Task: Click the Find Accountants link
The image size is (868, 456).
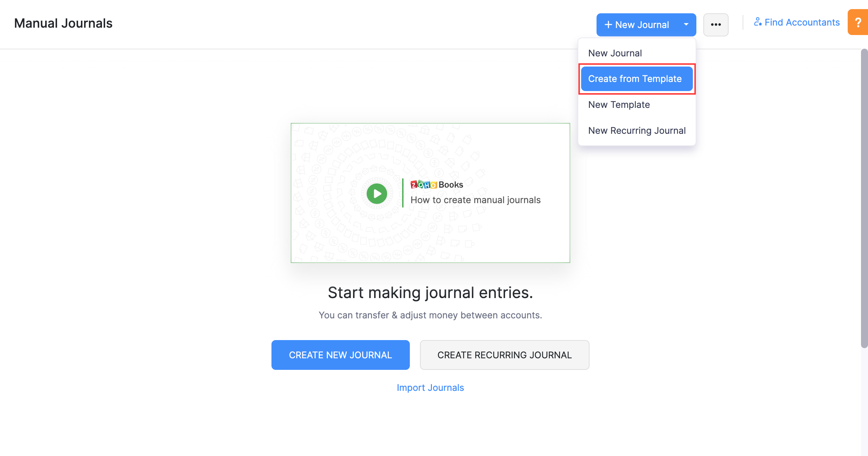Action: point(802,22)
